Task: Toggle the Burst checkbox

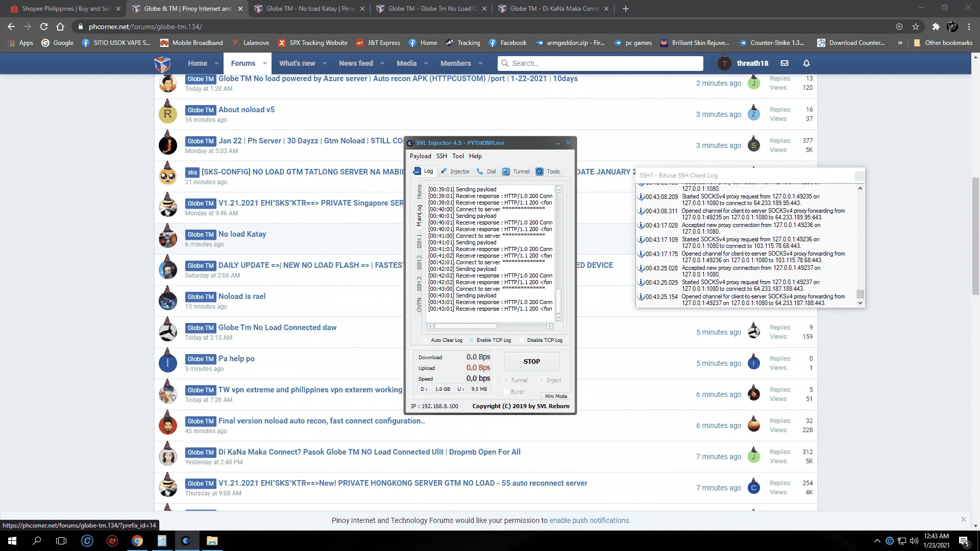Action: click(x=506, y=392)
